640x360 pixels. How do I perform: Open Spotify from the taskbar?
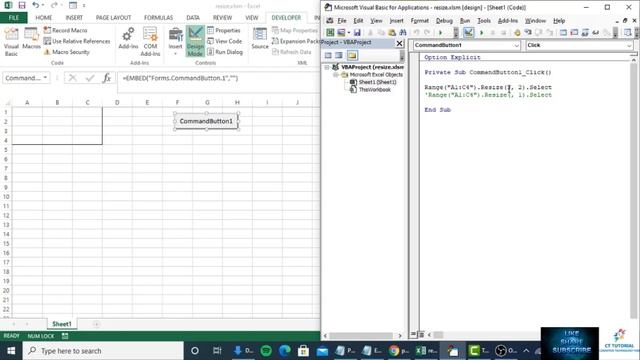pos(266,351)
